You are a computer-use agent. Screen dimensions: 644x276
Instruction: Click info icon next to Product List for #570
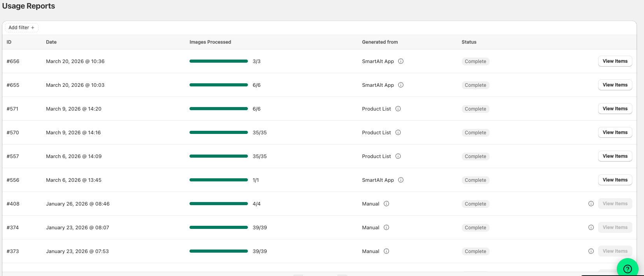coord(398,132)
